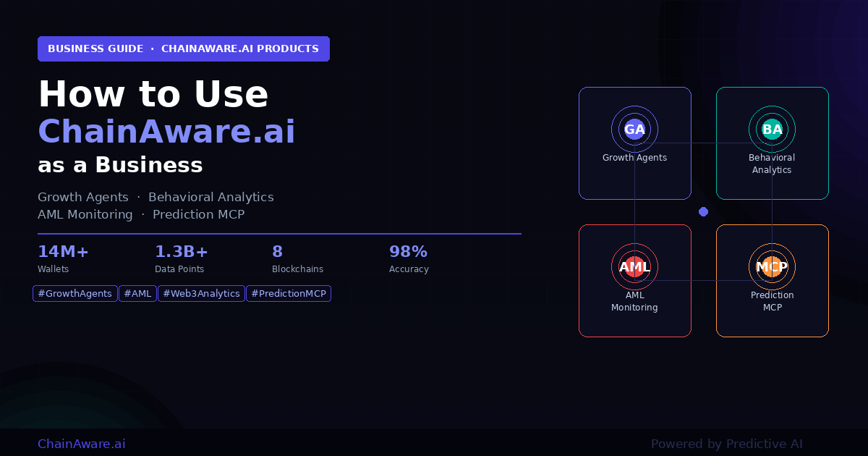Select the AML Monitoring label under AML icon
The image size is (868, 456).
[x=634, y=301]
